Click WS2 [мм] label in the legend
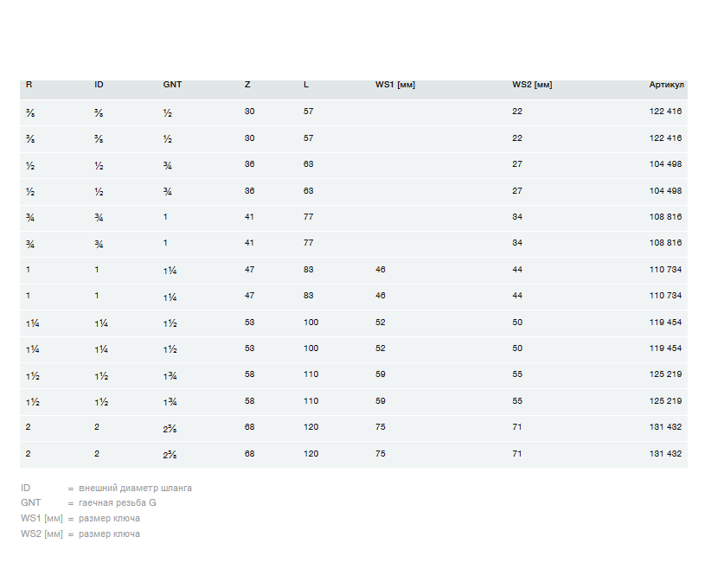The height and width of the screenshot is (588, 711). click(x=42, y=534)
